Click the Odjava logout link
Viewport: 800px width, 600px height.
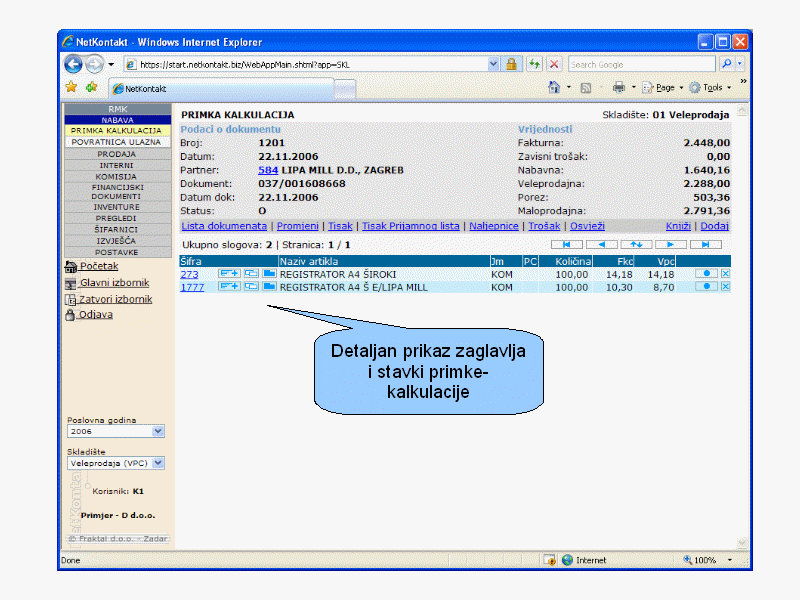coord(95,314)
